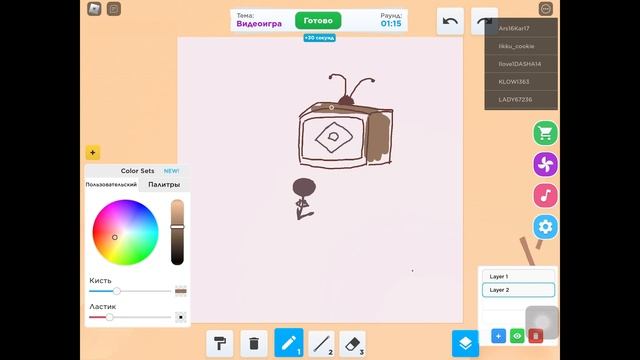640x360 pixels.
Task: Click the undo arrow button
Action: (450, 21)
